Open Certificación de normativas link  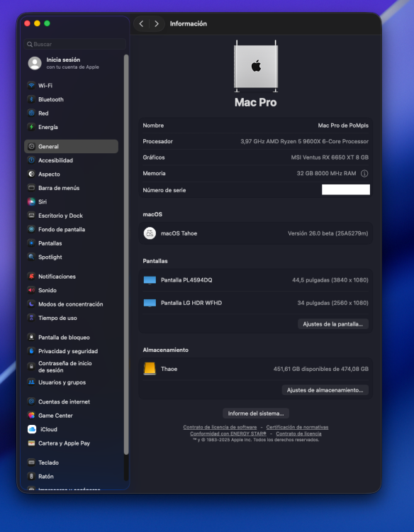(297, 427)
